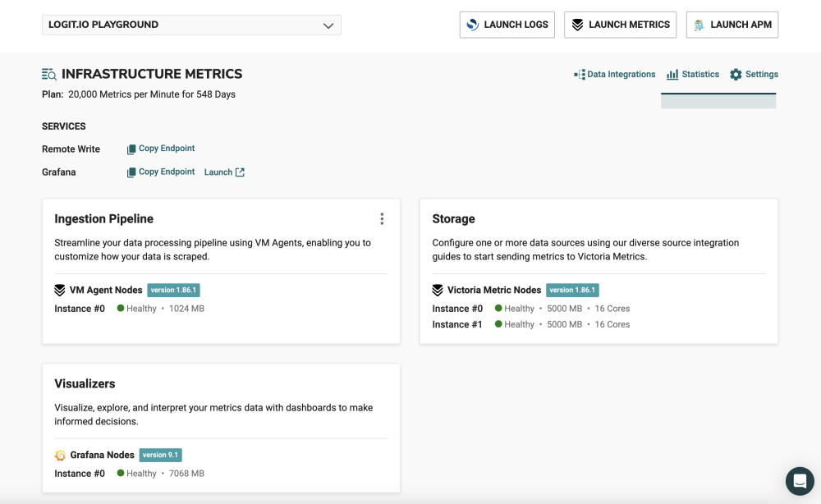Open the Ingestion Pipeline kebab menu
The image size is (821, 504).
tap(382, 218)
